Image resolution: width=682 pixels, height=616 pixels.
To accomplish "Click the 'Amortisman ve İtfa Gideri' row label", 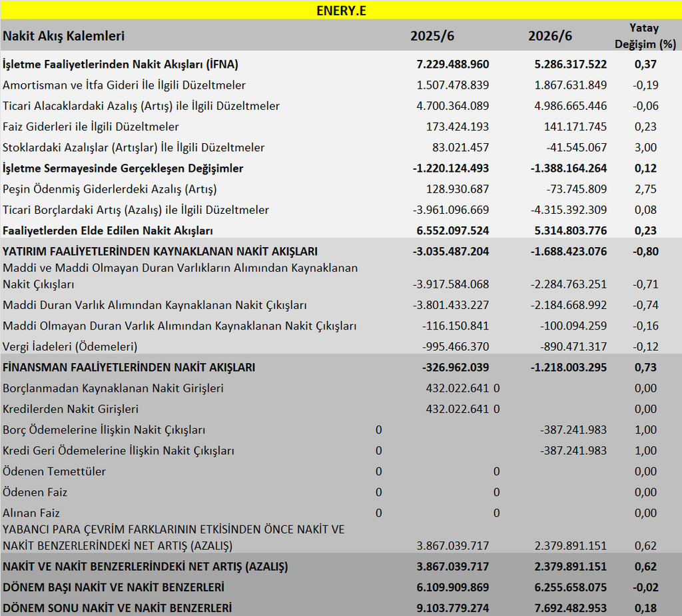I will 124,85.
